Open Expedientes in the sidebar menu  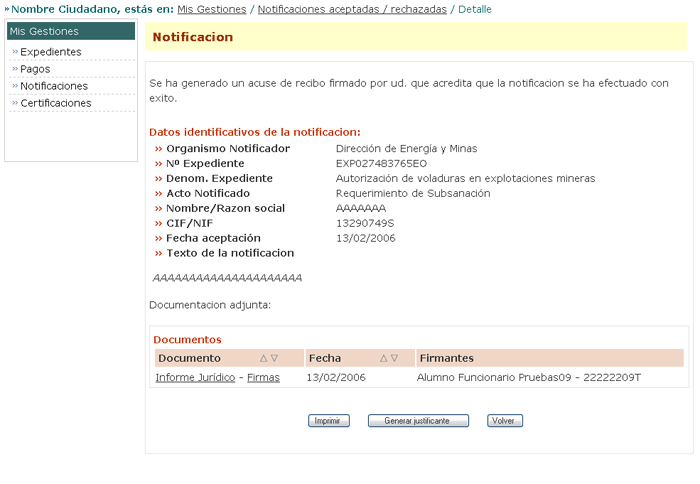51,52
